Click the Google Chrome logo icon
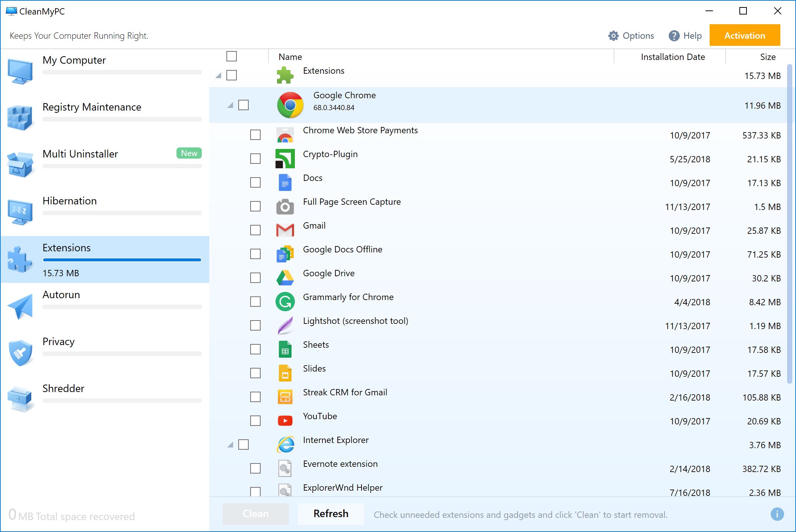Screen dimensions: 796x532 pyautogui.click(x=290, y=105)
